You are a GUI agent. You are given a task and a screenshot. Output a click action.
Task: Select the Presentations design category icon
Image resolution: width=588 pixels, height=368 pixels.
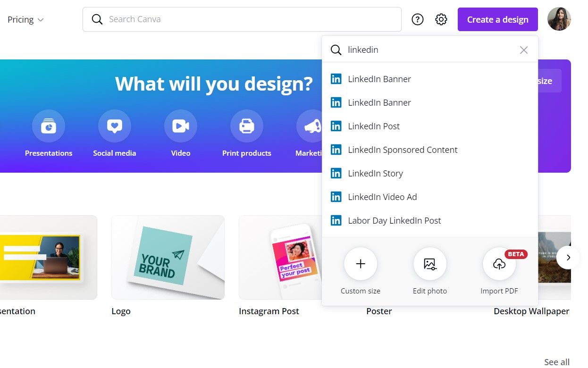pos(49,125)
